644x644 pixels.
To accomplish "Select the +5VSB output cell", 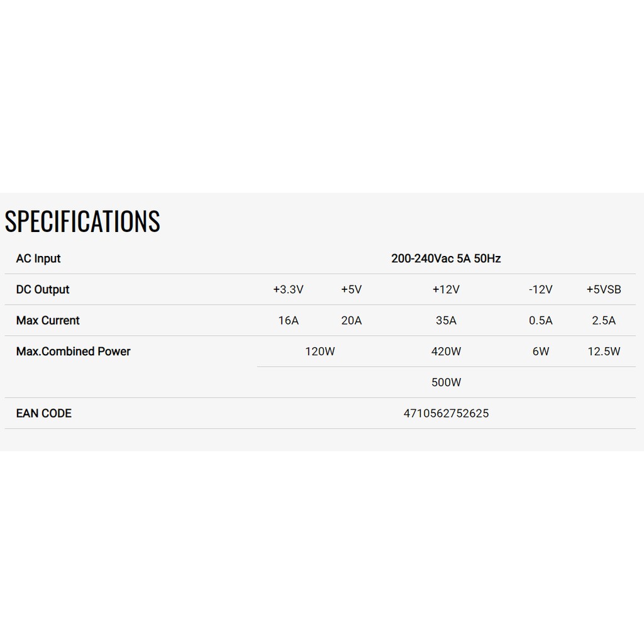I will (604, 289).
